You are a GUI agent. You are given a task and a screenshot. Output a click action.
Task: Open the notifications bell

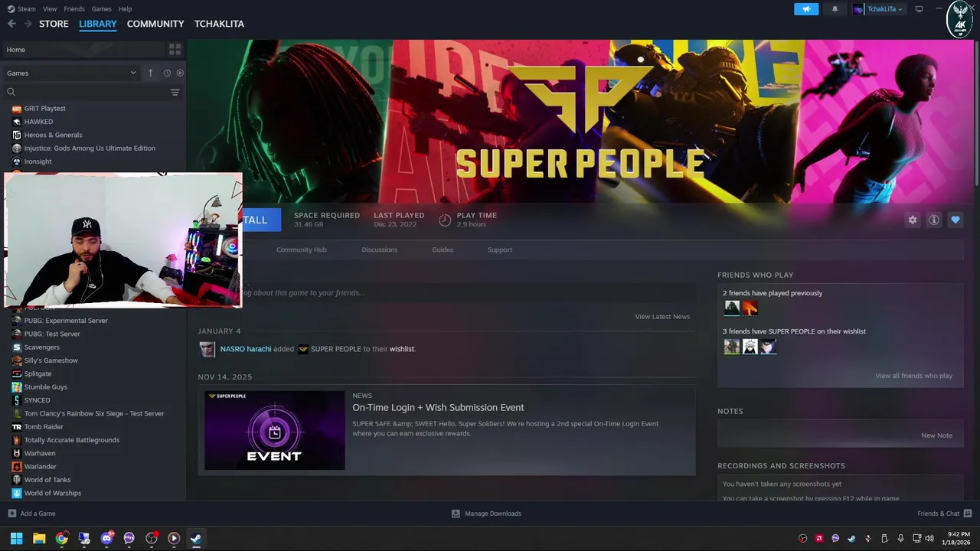click(x=835, y=9)
